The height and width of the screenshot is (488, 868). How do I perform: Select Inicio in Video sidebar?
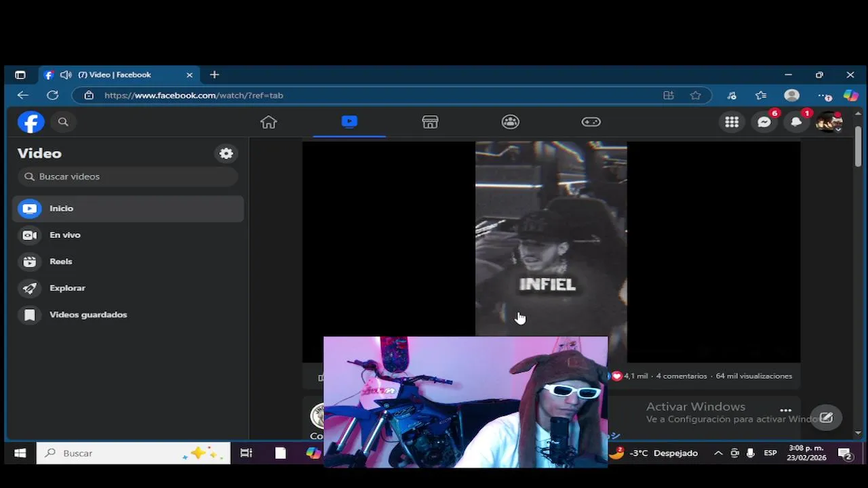click(x=127, y=208)
